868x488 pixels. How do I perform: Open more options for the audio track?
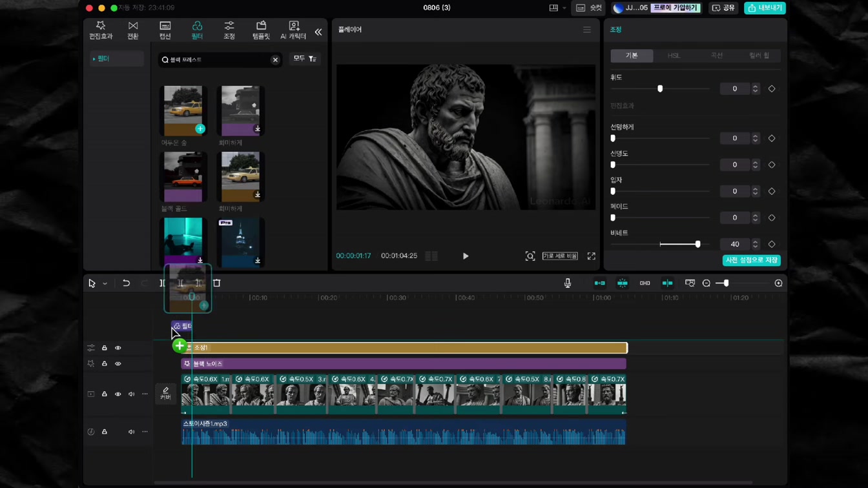(145, 432)
